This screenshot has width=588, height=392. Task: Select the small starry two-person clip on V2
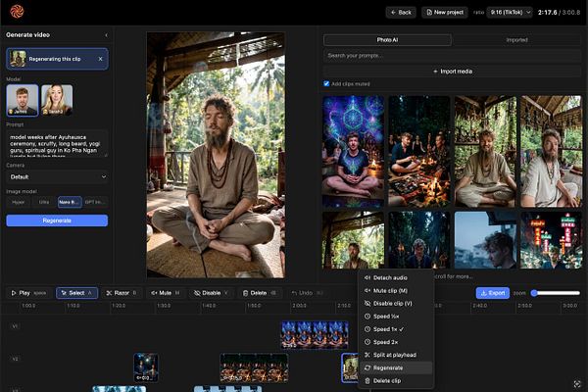(x=145, y=367)
